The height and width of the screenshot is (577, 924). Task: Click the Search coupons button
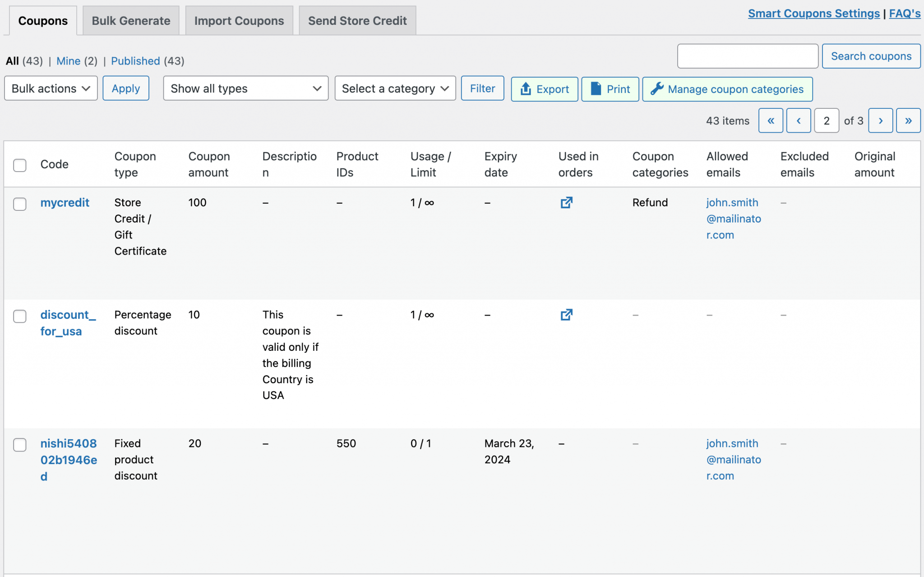tap(871, 56)
